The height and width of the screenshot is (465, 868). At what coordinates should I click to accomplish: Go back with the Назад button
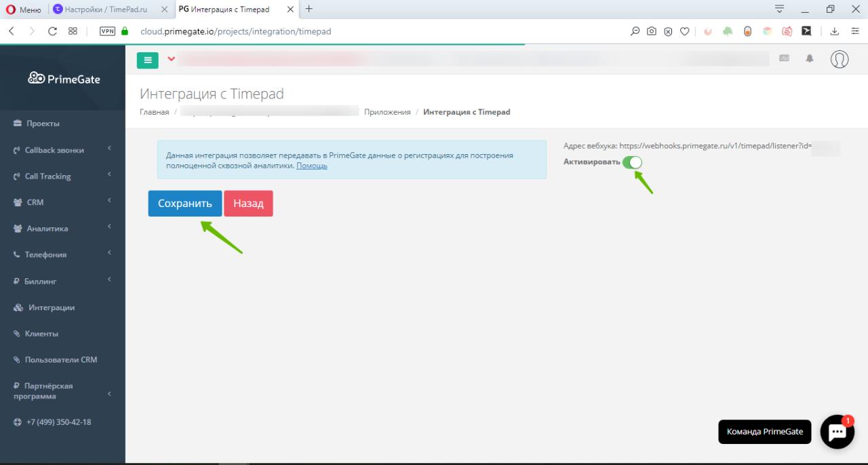click(248, 204)
